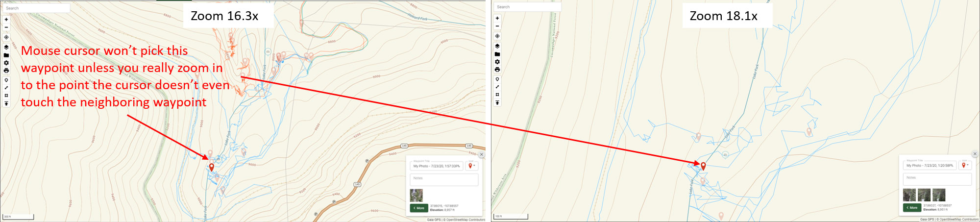Click the upload/import icon in the left map toolbar

pyautogui.click(x=6, y=103)
